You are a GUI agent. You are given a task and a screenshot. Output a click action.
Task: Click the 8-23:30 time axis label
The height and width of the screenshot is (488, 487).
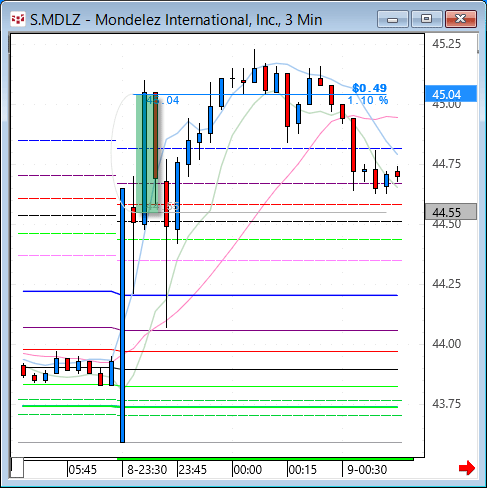[x=147, y=470]
